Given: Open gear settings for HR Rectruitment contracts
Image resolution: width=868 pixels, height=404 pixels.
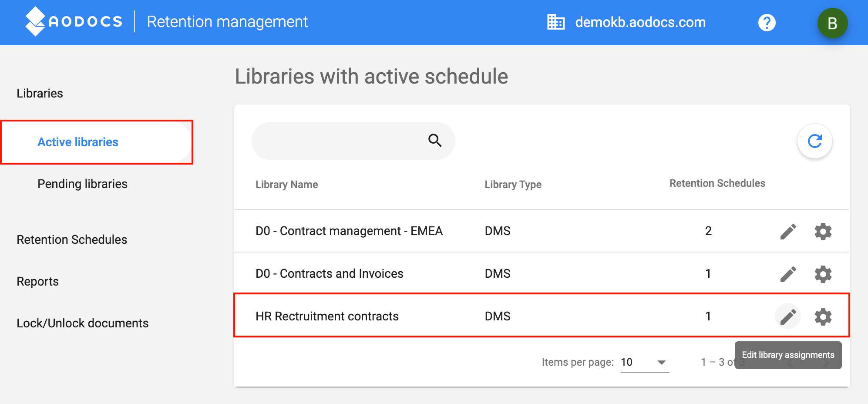Looking at the screenshot, I should (x=823, y=316).
